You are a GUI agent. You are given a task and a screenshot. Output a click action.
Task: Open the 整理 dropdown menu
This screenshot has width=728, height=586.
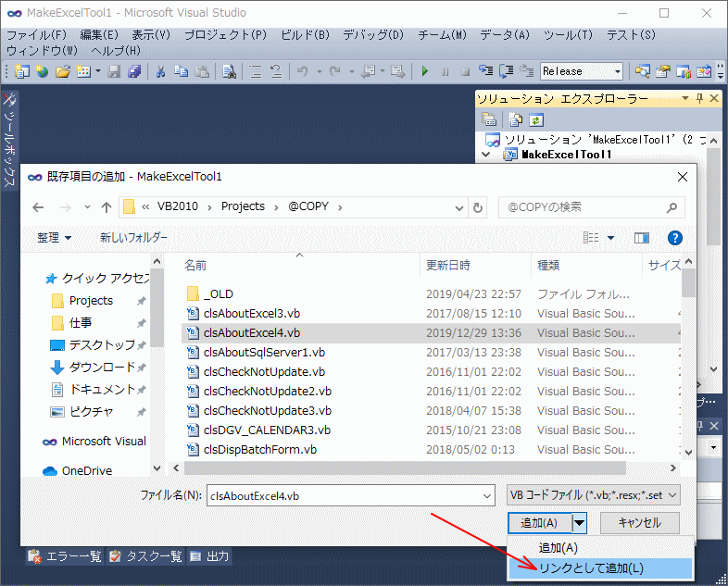pos(54,238)
